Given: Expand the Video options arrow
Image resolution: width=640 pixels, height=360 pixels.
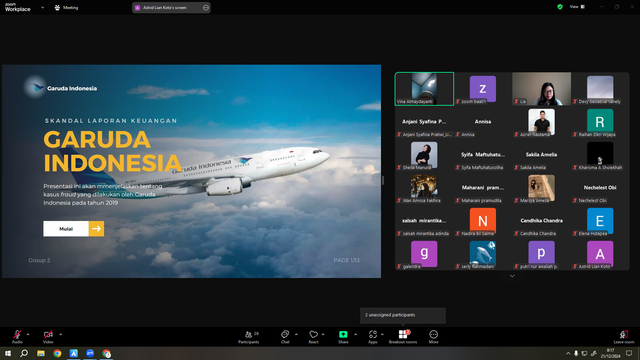Looking at the screenshot, I should coord(60,334).
